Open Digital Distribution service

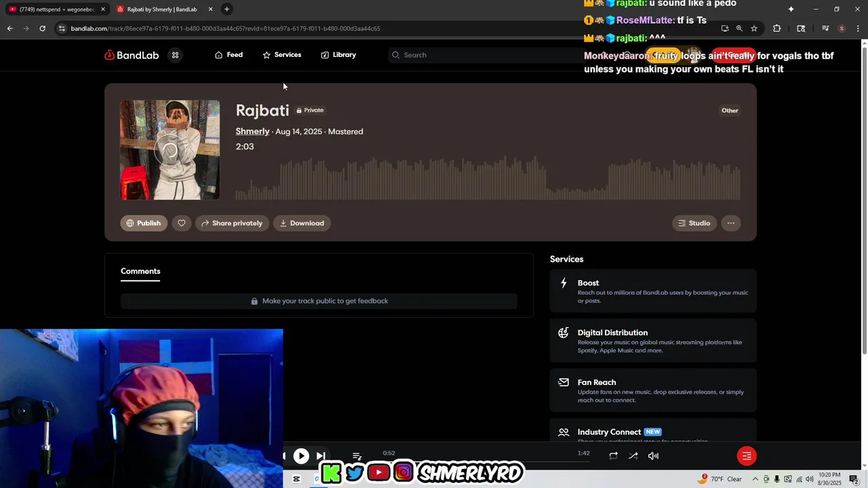coord(653,341)
